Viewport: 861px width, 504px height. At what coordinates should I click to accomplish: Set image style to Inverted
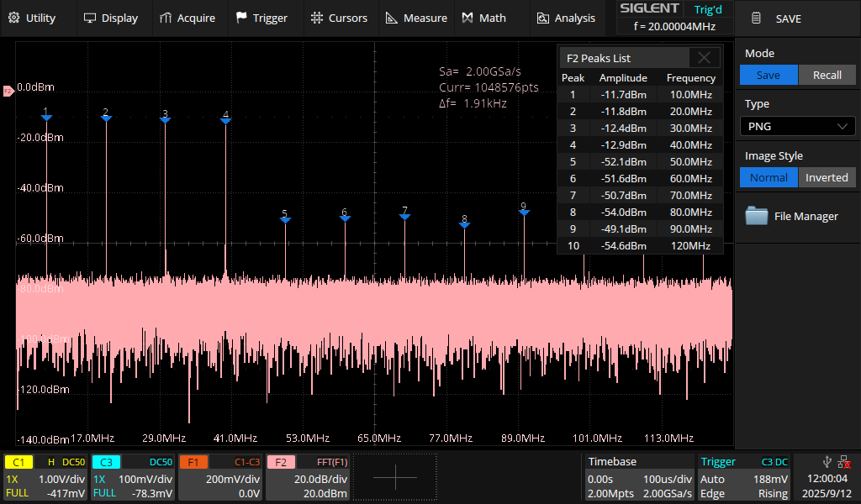pos(827,178)
